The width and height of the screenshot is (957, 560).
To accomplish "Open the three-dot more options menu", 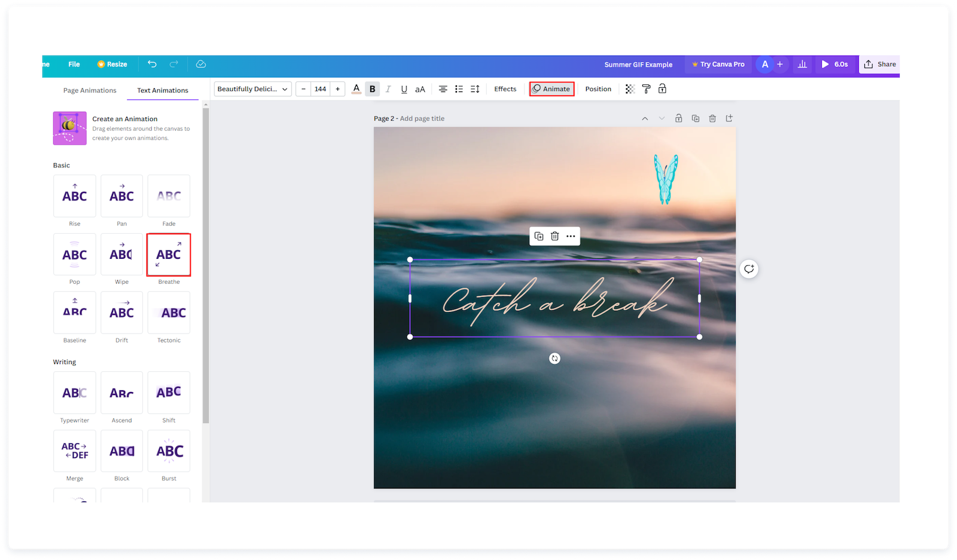I will (x=571, y=236).
